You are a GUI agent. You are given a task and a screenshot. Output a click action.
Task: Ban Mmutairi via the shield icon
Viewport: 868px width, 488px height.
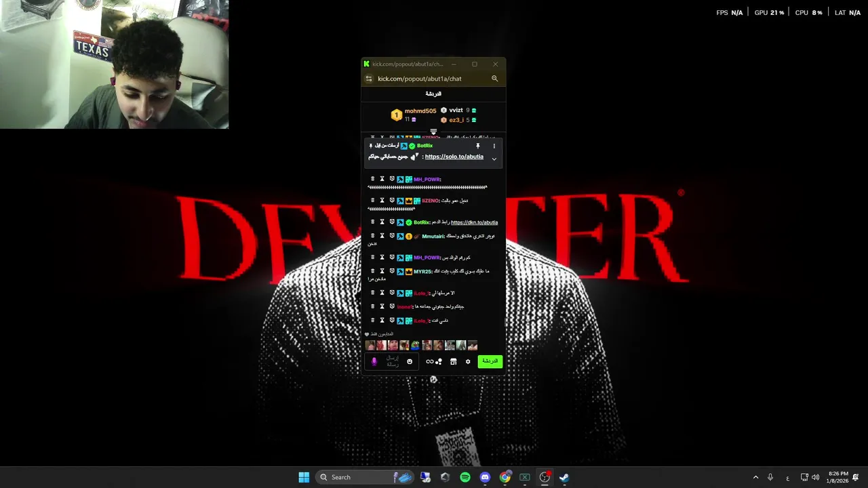[x=392, y=236]
